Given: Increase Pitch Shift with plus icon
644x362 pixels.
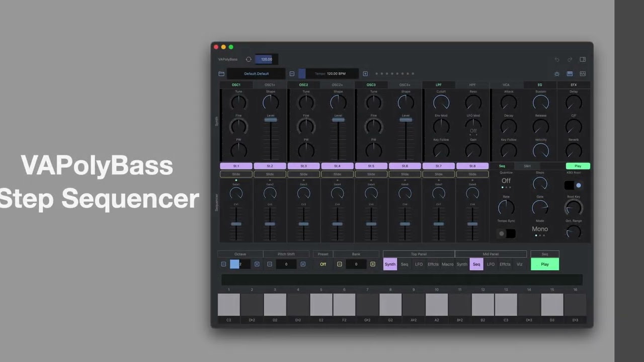Looking at the screenshot, I should pos(303,264).
